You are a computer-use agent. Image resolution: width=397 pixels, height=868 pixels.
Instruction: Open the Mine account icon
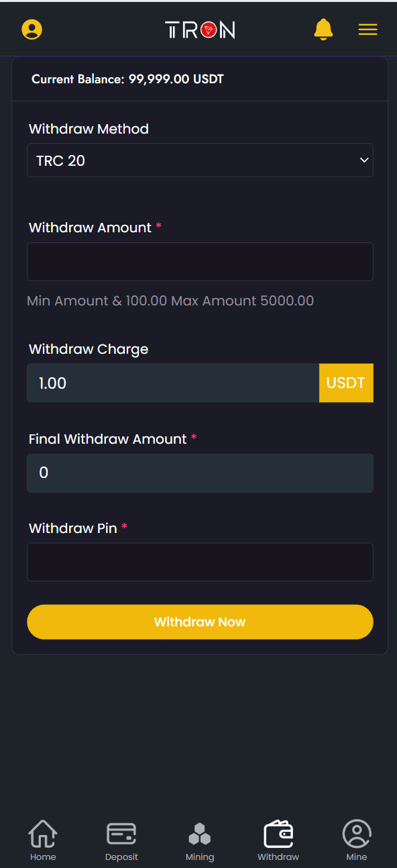pyautogui.click(x=357, y=834)
